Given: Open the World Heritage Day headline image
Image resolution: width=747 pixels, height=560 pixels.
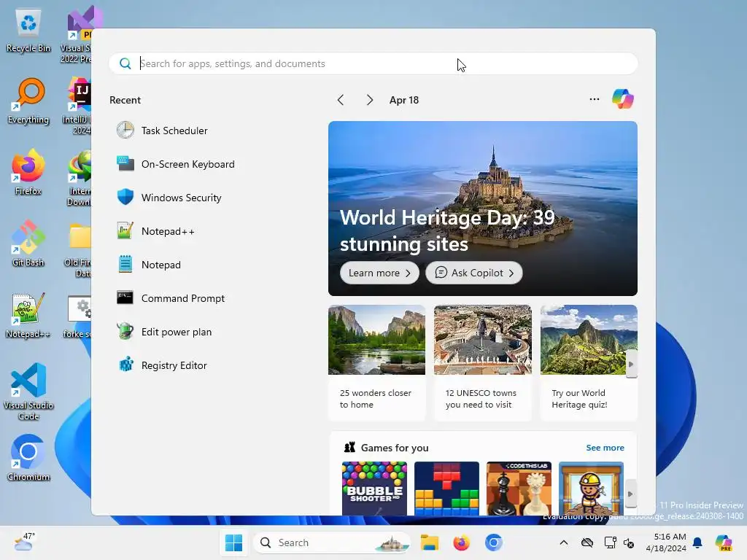Looking at the screenshot, I should [x=483, y=208].
